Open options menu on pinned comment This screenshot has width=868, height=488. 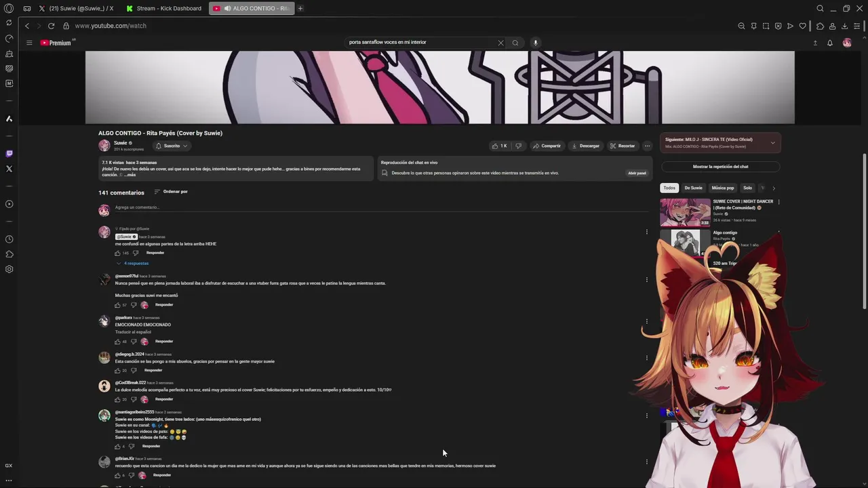[647, 232]
